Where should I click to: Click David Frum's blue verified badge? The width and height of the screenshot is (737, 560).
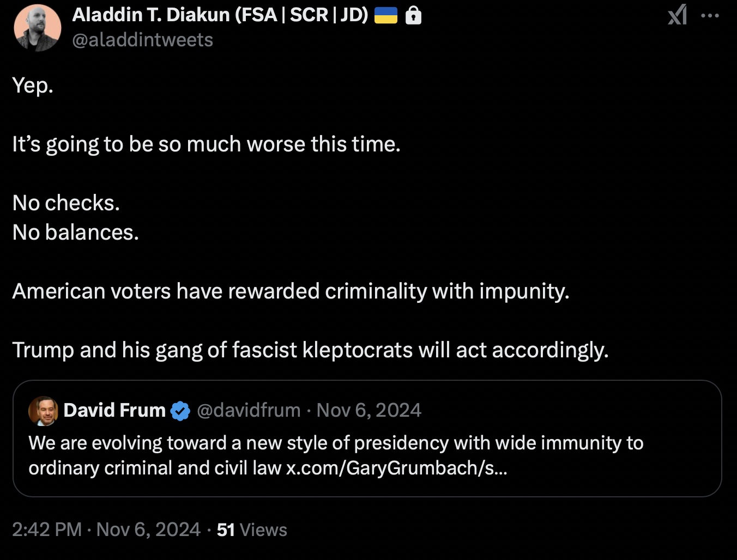tap(180, 411)
